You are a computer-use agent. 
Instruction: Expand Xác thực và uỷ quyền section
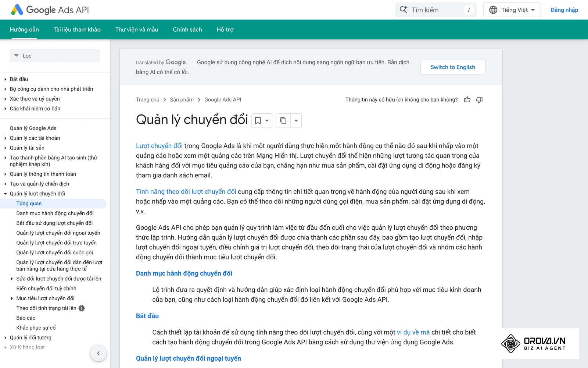pyautogui.click(x=5, y=99)
